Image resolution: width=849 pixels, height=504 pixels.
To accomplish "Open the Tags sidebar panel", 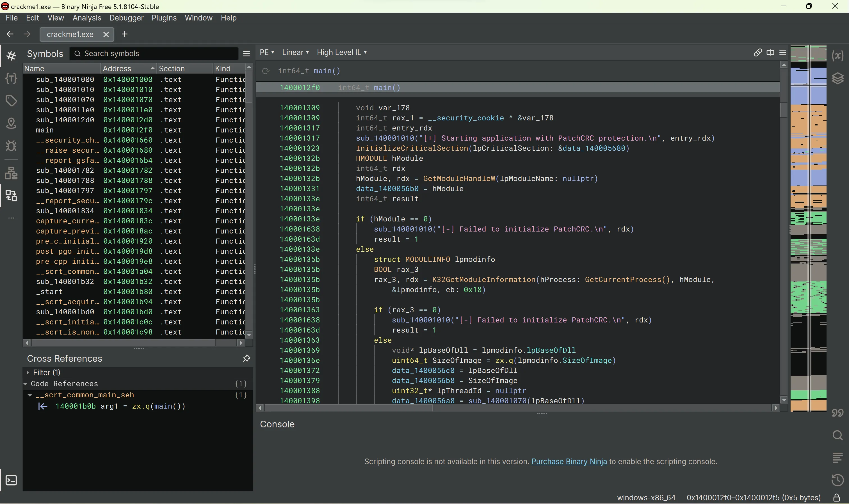I will (x=11, y=101).
